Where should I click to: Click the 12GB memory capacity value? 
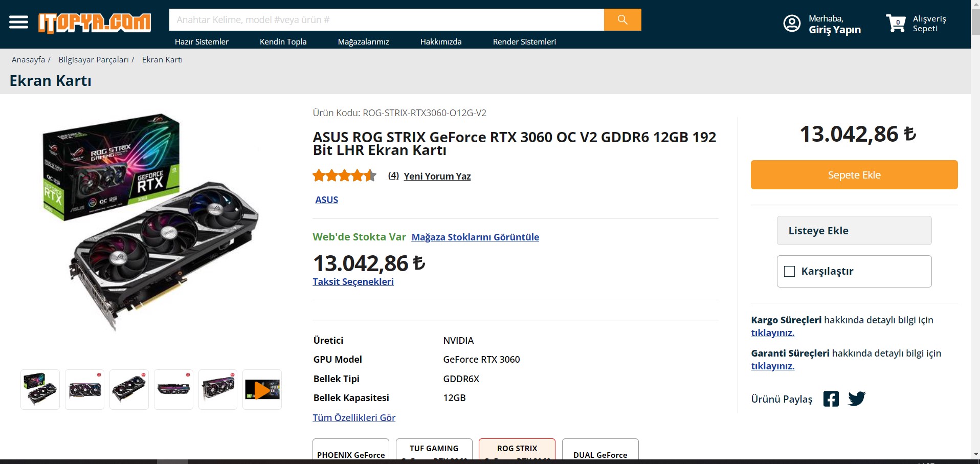[x=454, y=397]
